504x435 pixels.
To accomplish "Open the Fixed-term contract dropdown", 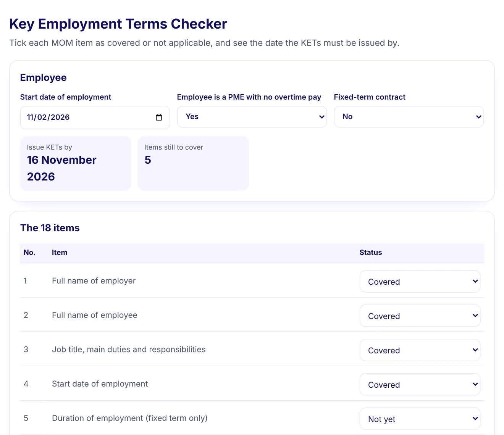I will click(x=409, y=117).
